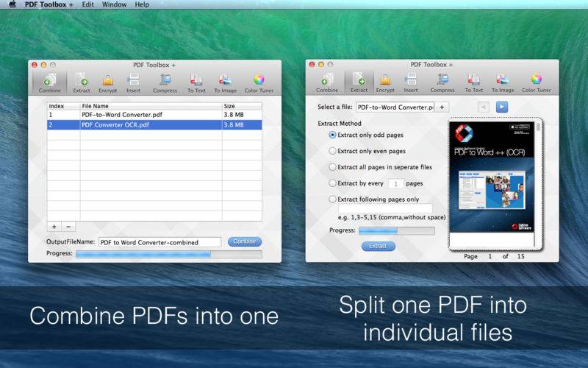Click OutputFileName text field
This screenshot has height=368, width=588.
(x=160, y=242)
